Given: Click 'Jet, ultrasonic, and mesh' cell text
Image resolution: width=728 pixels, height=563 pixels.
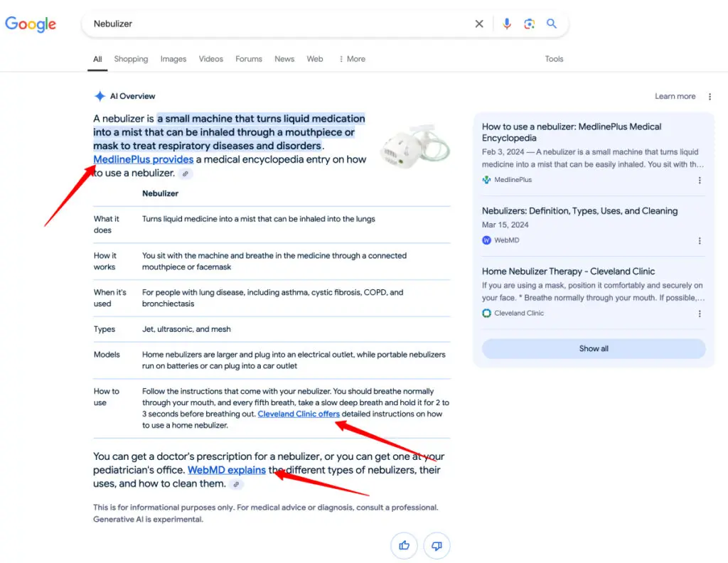Looking at the screenshot, I should [186, 329].
